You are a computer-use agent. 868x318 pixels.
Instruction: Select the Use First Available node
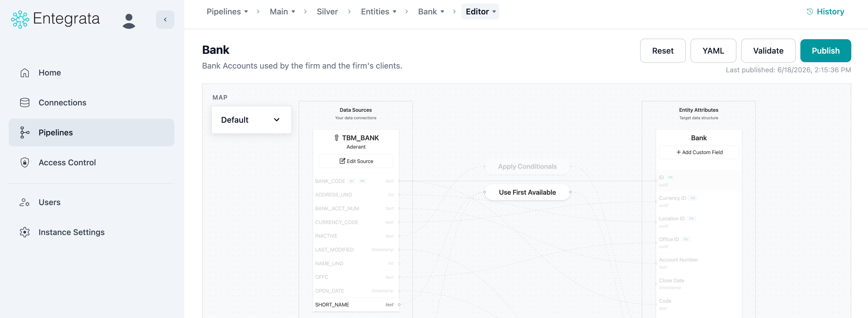point(527,192)
